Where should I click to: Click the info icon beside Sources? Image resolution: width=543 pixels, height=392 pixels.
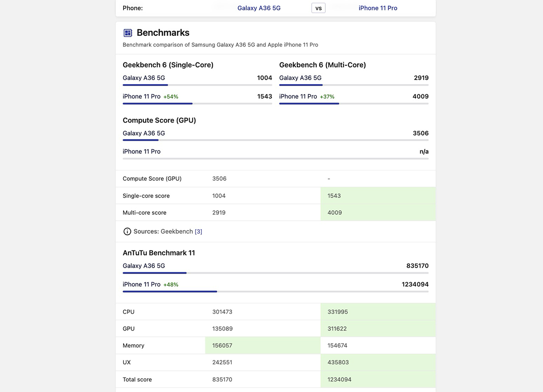(x=127, y=231)
